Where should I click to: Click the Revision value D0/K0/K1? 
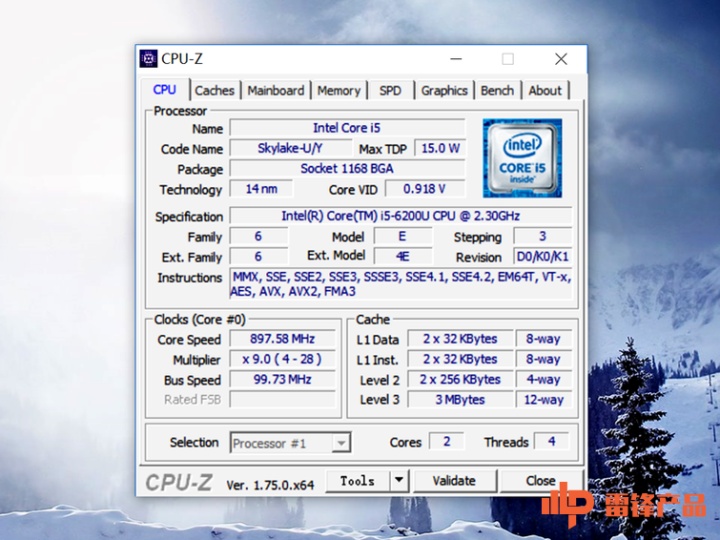tap(542, 256)
